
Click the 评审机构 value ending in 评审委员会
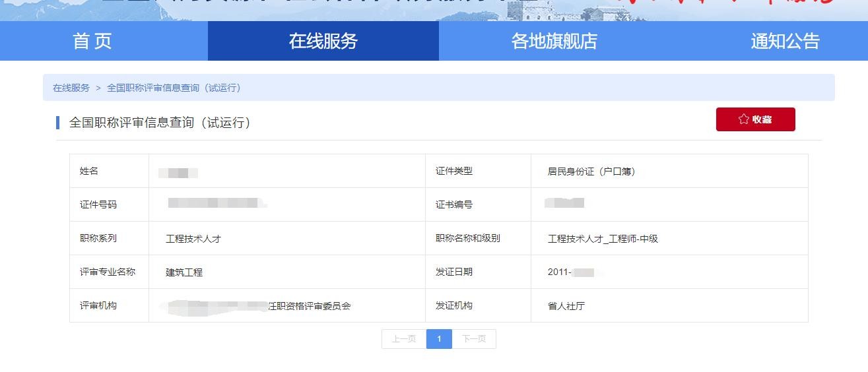point(257,306)
